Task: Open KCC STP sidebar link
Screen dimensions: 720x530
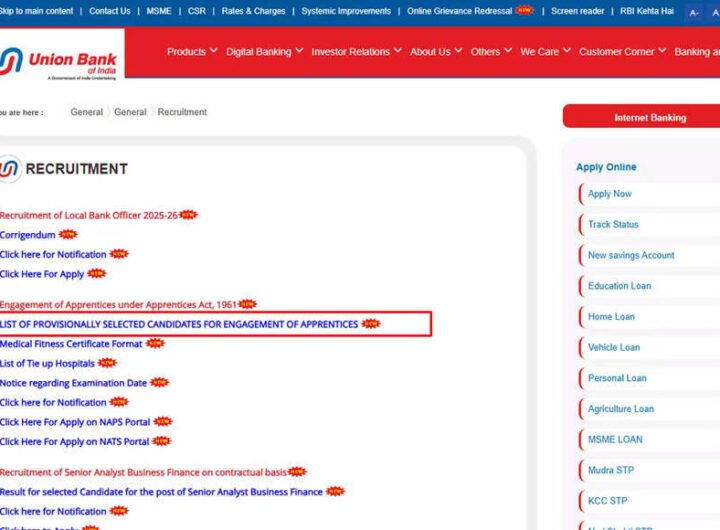Action: point(608,501)
